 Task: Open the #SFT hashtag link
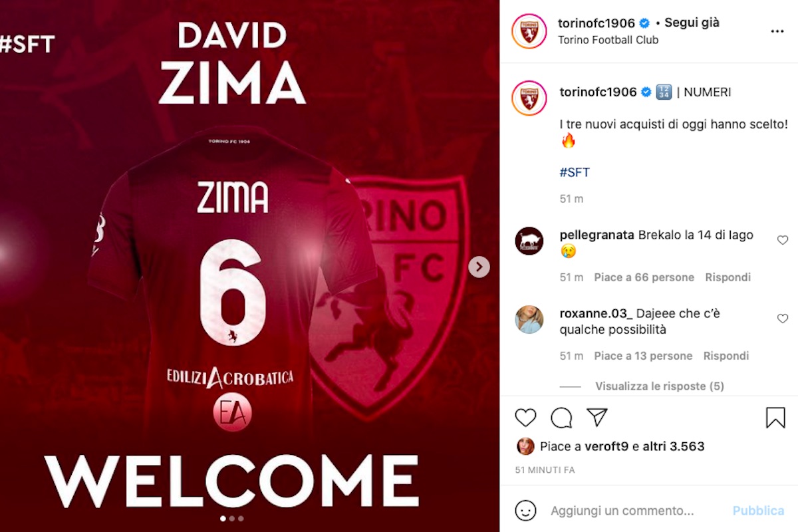point(575,172)
